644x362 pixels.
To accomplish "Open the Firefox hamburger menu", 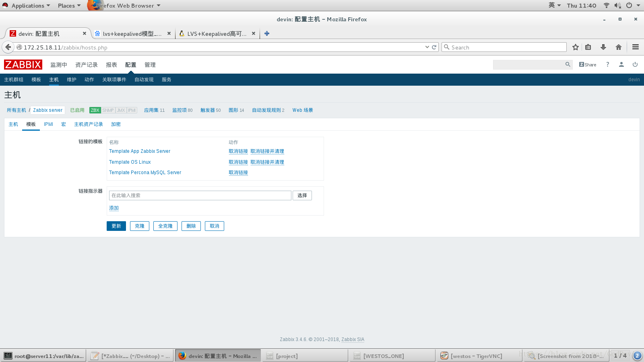I will [636, 47].
